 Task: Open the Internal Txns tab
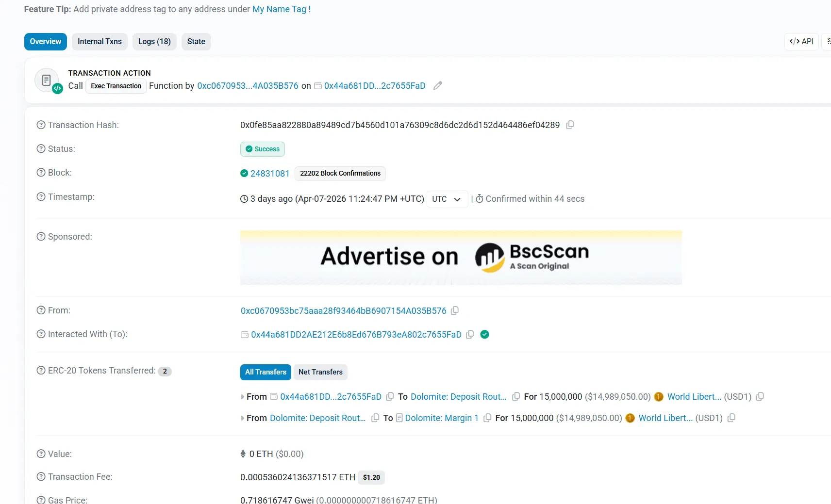[100, 42]
